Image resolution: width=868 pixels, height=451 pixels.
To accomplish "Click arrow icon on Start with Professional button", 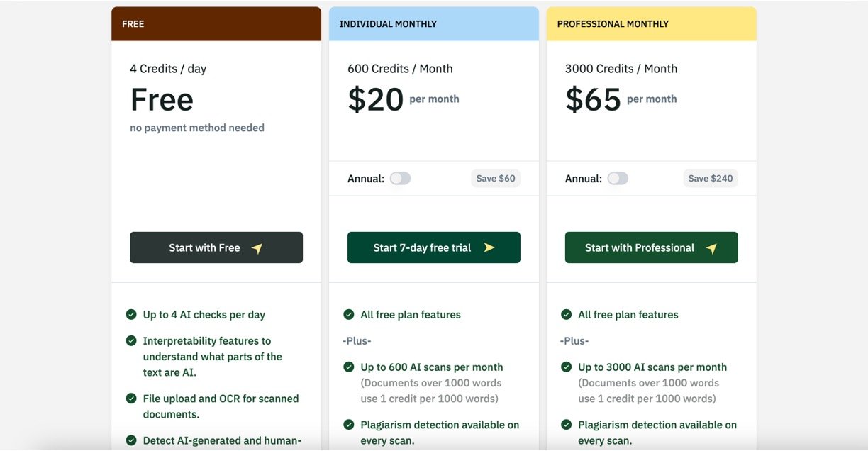I will (x=711, y=248).
